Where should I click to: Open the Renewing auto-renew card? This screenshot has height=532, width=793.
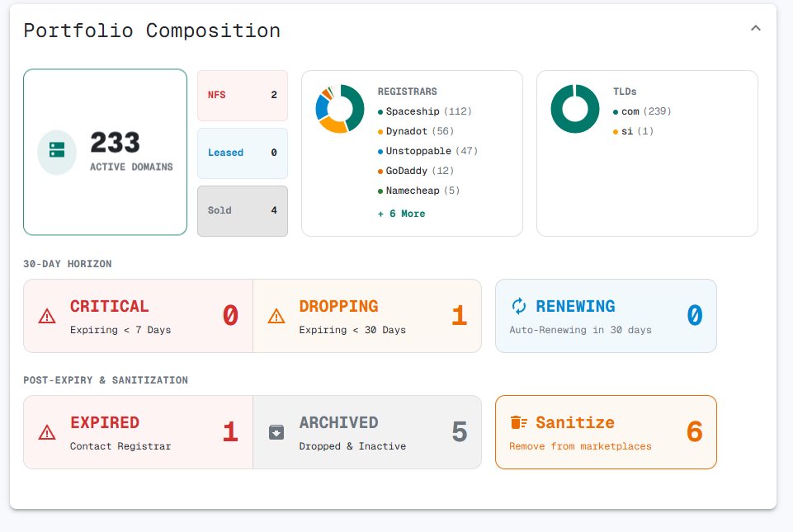[606, 316]
